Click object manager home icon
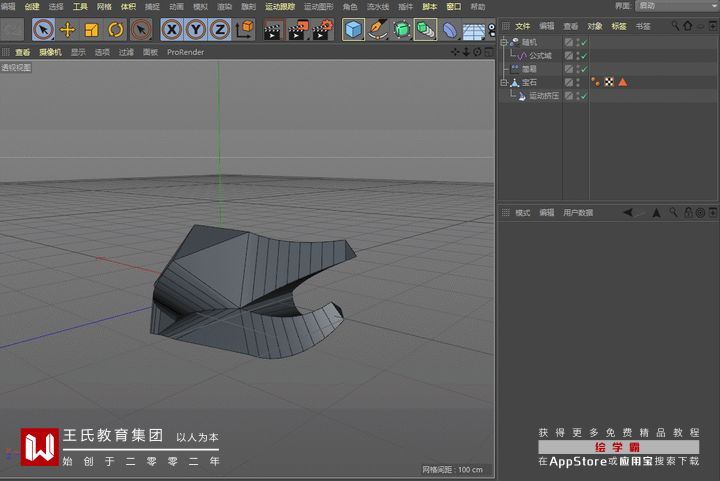 coord(687,26)
